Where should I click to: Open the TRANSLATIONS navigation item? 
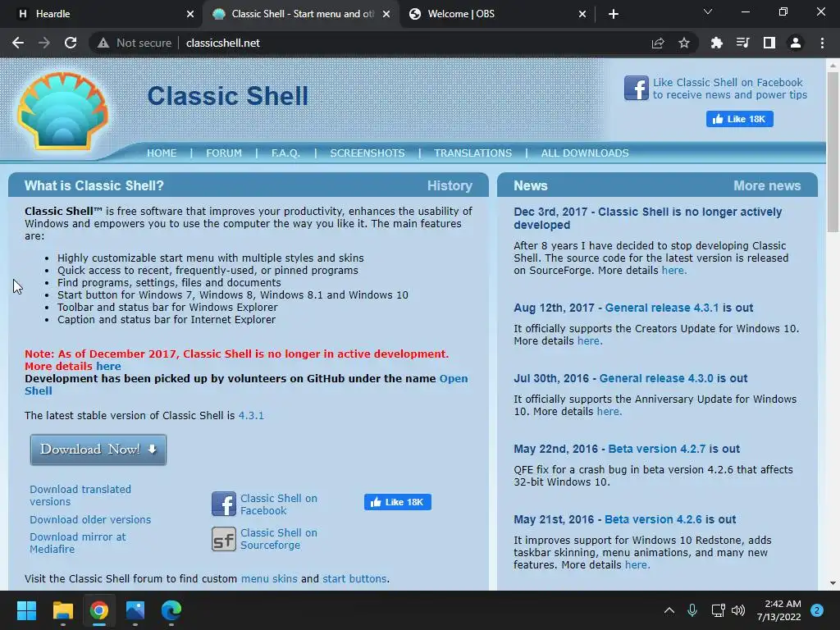pos(473,153)
